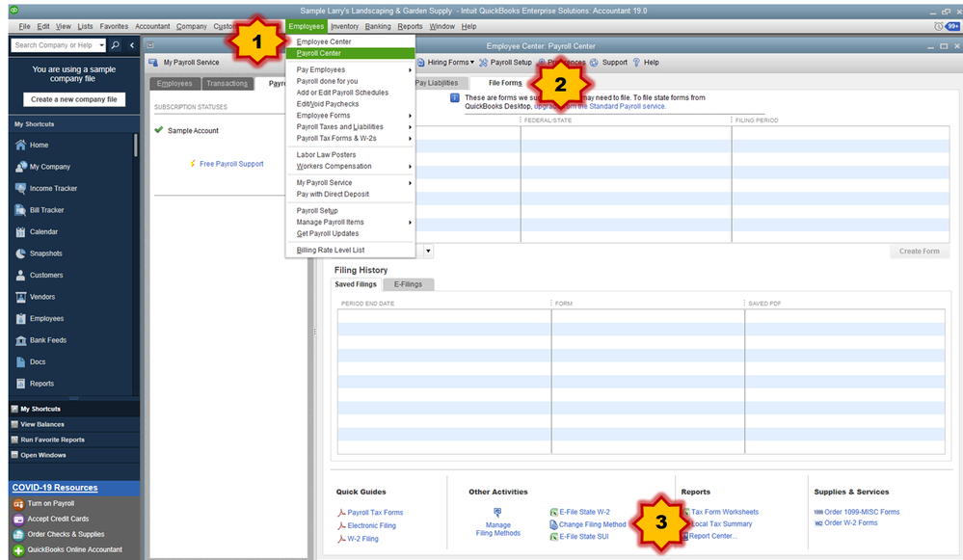Open the Banking menu
The image size is (963, 560).
pos(378,26)
